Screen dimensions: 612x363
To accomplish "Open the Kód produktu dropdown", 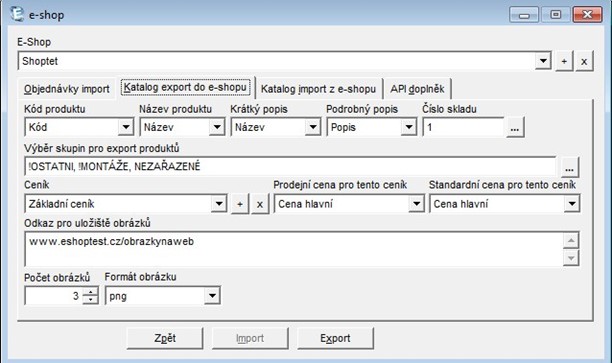I will click(126, 127).
